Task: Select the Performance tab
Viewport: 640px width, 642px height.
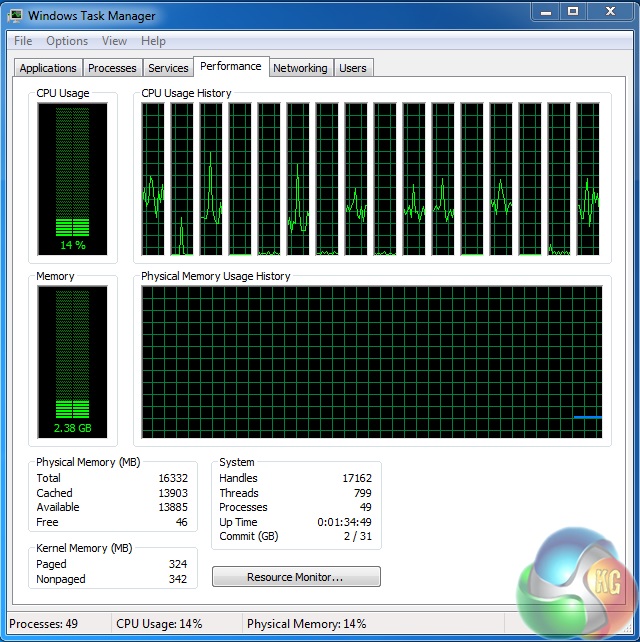Action: 231,66
